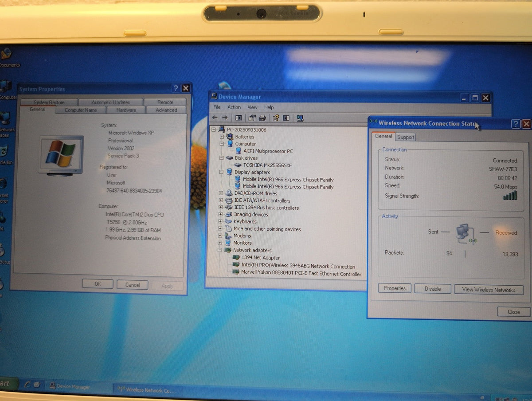This screenshot has height=401, width=532.
Task: Select TOSHIBA MK2555GSXF disk drive
Action: 267,165
